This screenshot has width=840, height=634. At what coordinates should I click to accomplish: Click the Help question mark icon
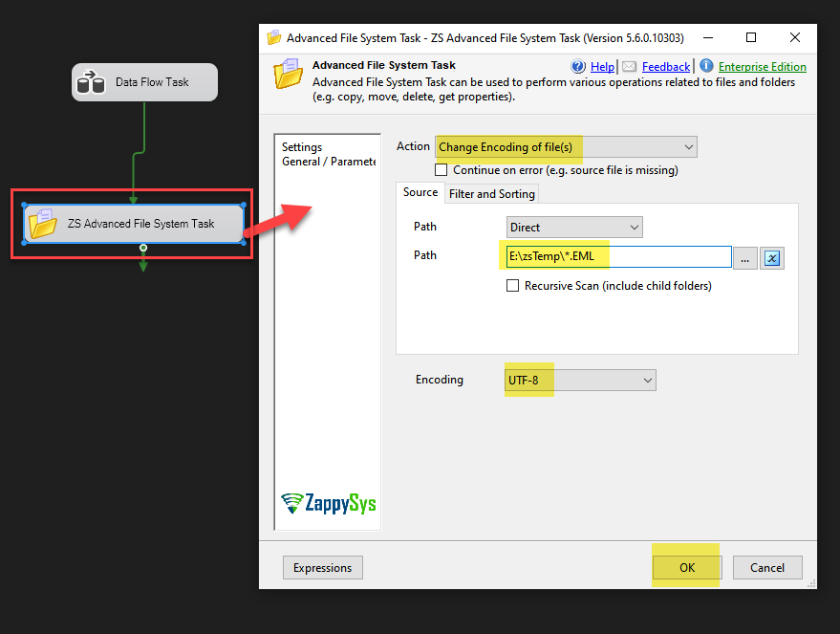(x=578, y=66)
